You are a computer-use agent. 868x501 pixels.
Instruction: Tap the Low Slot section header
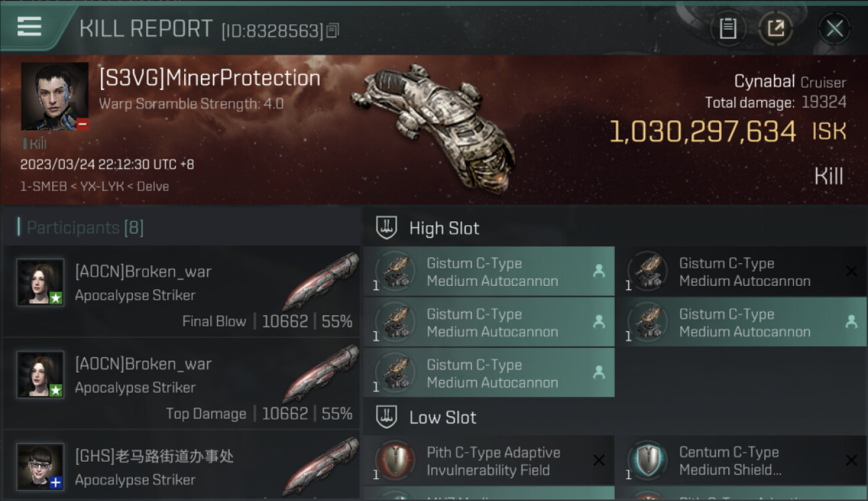[x=443, y=418]
